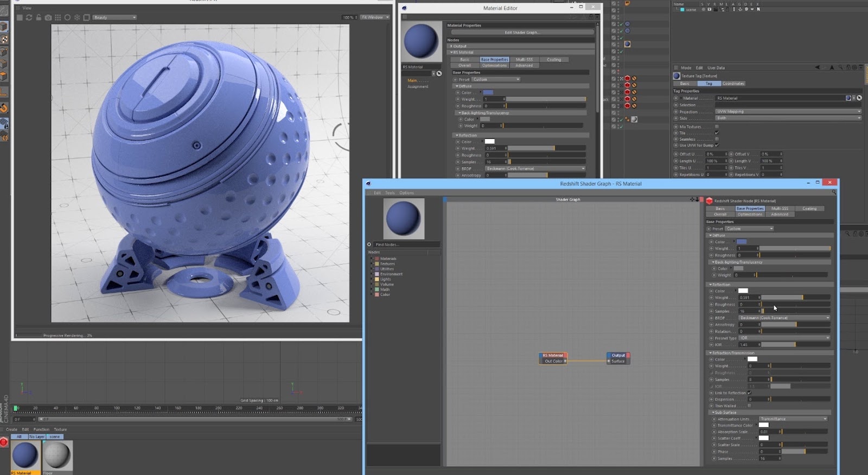Open the Projection UVW Mapping dropdown
The width and height of the screenshot is (868, 475).
[x=788, y=112]
